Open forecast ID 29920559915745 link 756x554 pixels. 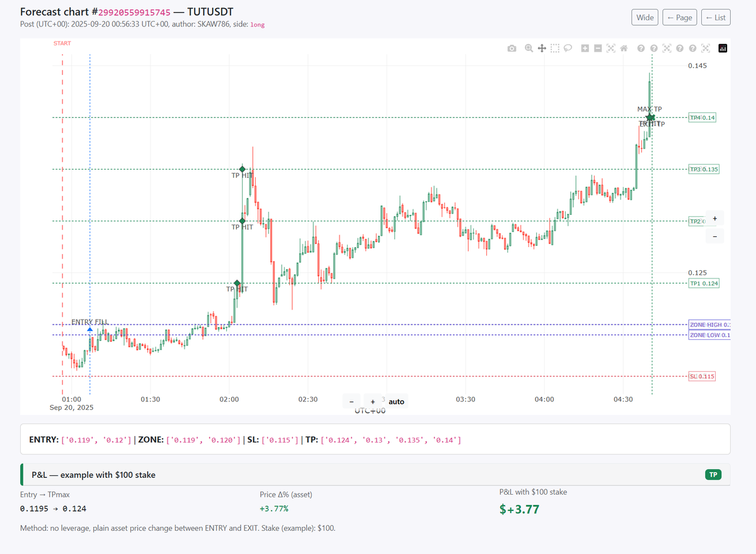134,12
